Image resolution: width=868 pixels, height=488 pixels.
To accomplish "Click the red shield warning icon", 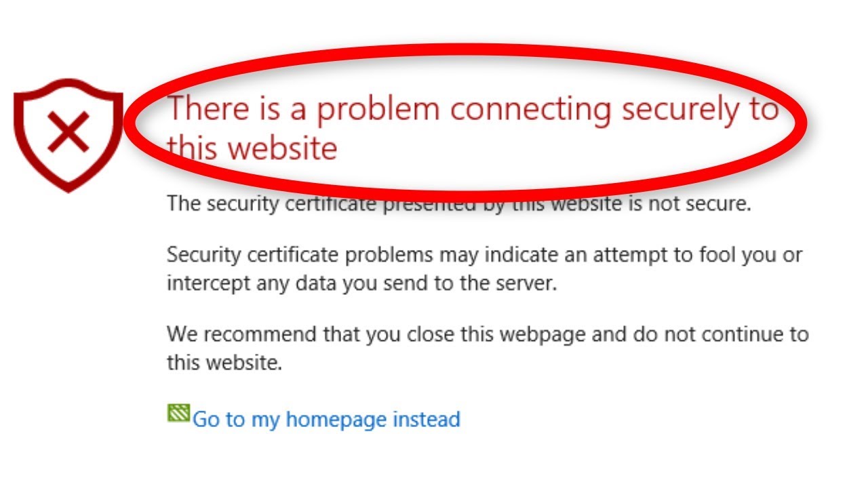I will 68,134.
